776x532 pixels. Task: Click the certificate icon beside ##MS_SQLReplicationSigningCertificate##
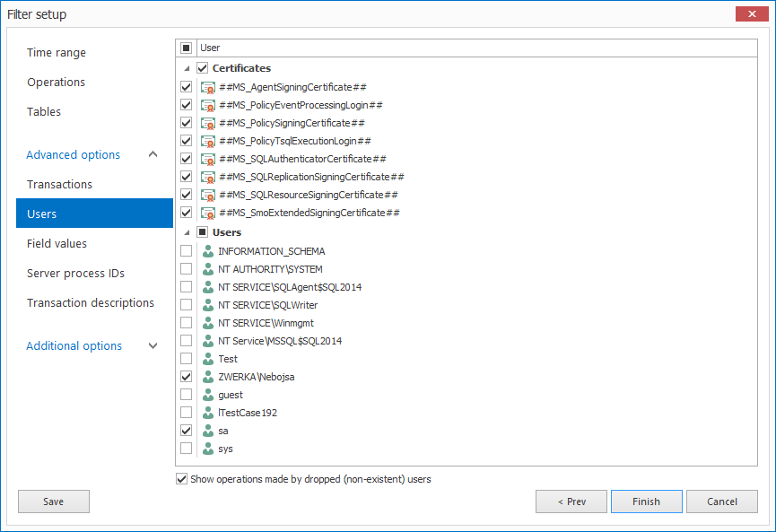(x=208, y=177)
